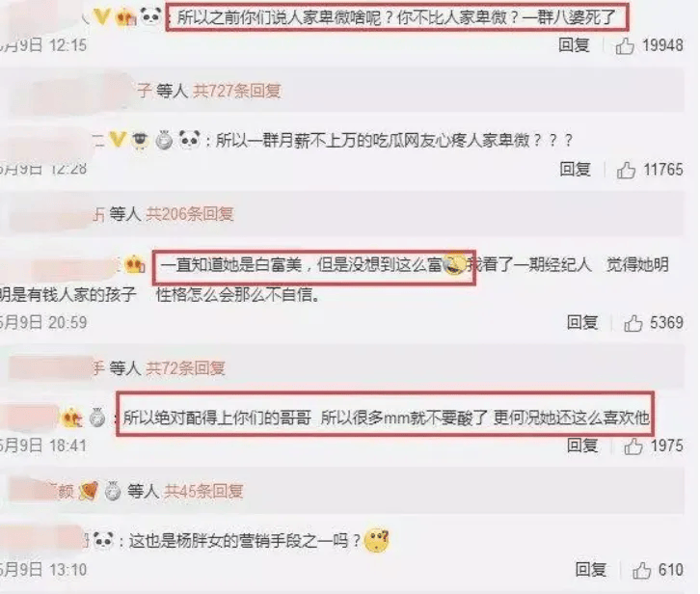This screenshot has width=700, height=594.
Task: Click the panda badge in the last comment
Action: pyautogui.click(x=103, y=540)
